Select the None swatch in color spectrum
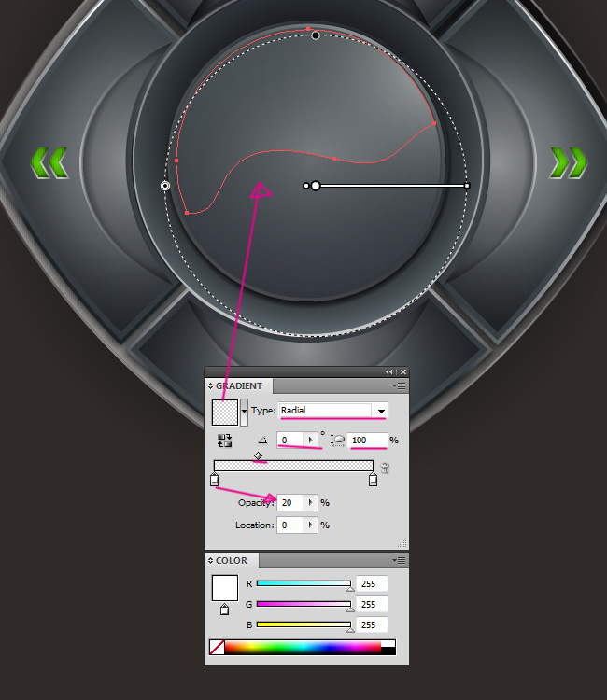The height and width of the screenshot is (700, 607). tap(217, 647)
